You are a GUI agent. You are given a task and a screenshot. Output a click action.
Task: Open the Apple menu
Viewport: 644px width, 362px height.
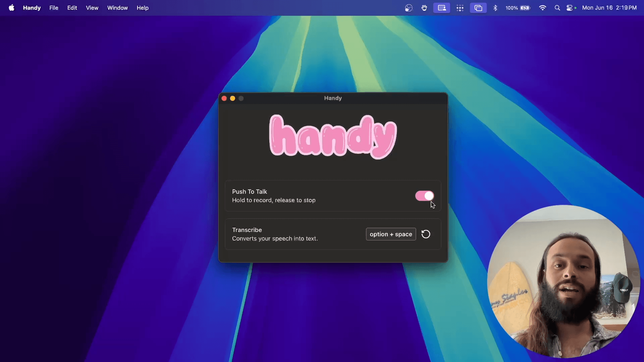tap(11, 8)
